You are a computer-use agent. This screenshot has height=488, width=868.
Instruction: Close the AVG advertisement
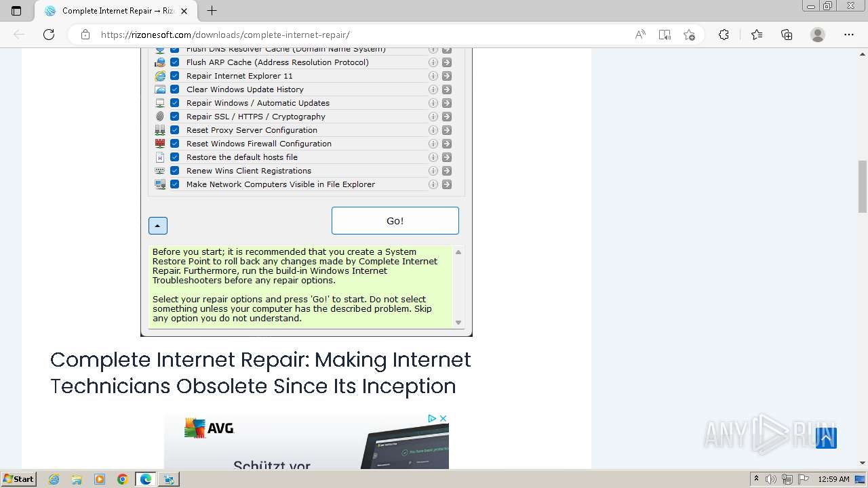click(443, 419)
